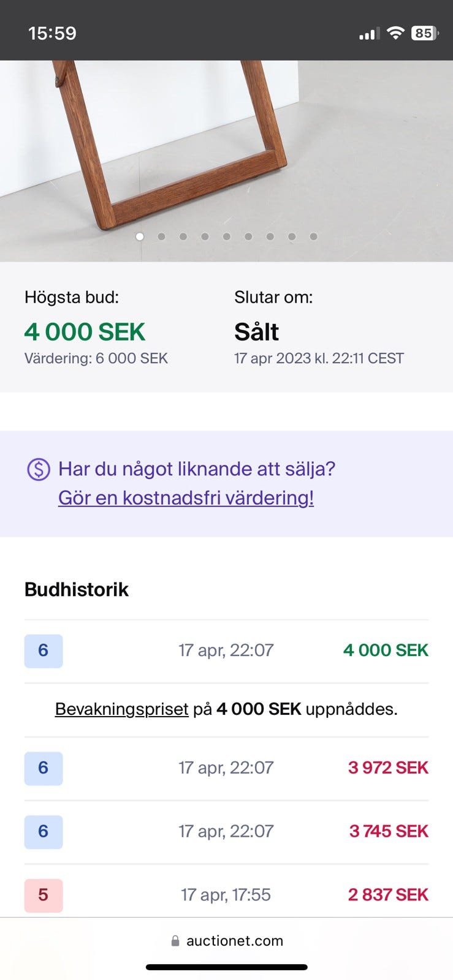Screen dimensions: 453x980
Task: Tap bidder badge 6 on 4 000 SEK bid
Action: [44, 650]
